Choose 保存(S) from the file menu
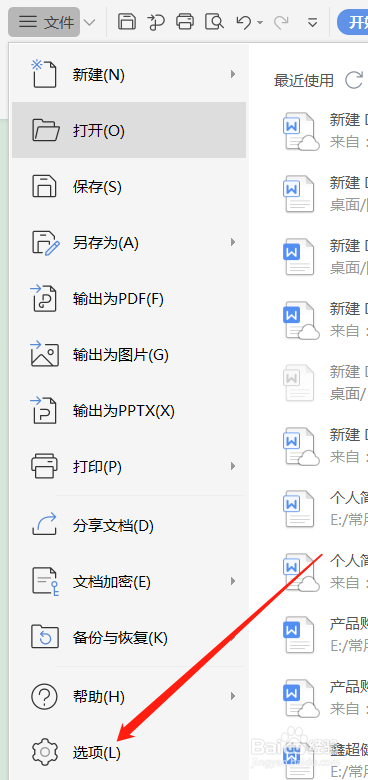 coord(129,187)
